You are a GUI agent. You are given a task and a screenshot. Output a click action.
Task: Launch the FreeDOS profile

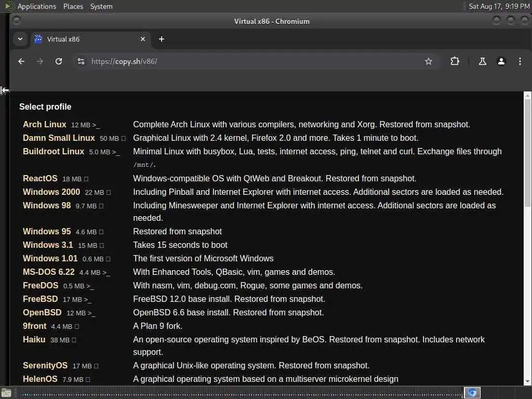click(41, 286)
